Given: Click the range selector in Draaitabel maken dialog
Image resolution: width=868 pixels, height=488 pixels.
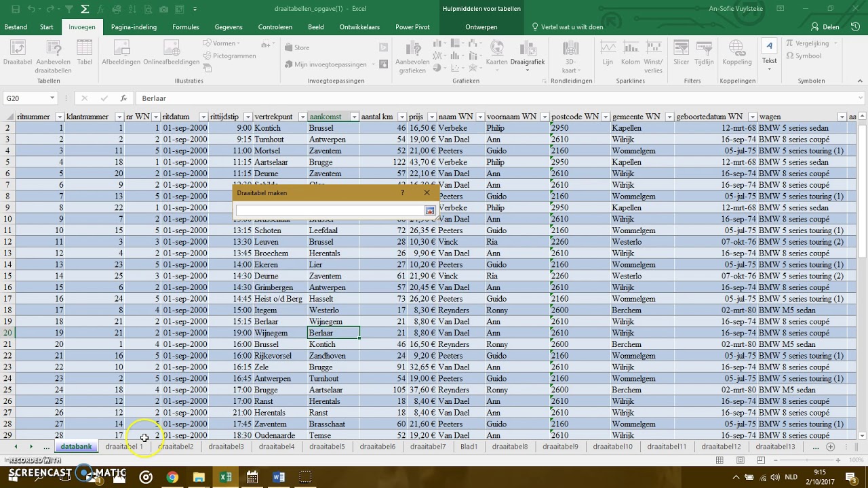Looking at the screenshot, I should 429,211.
